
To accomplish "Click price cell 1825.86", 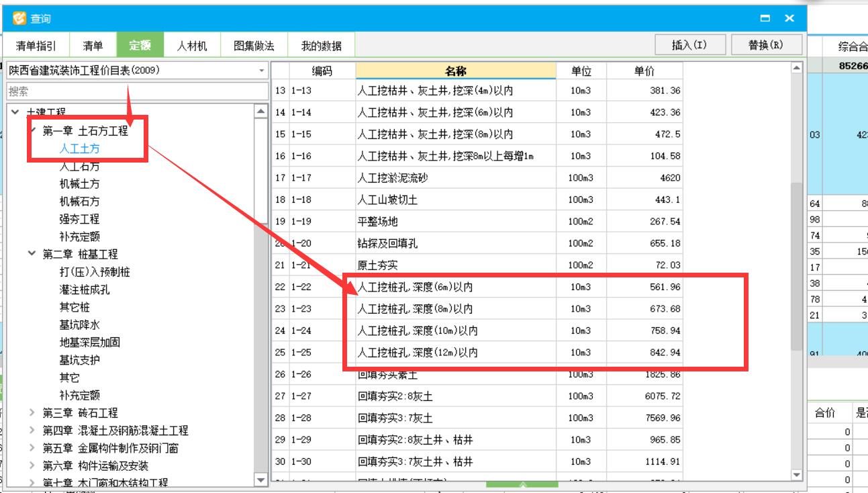I will coord(644,374).
